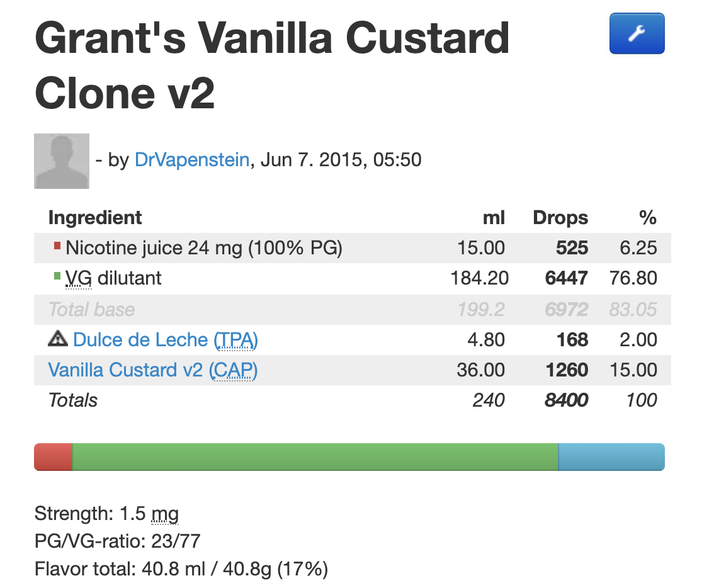The height and width of the screenshot is (588, 714).
Task: Click the green segment of the ratio bar
Action: tap(315, 457)
